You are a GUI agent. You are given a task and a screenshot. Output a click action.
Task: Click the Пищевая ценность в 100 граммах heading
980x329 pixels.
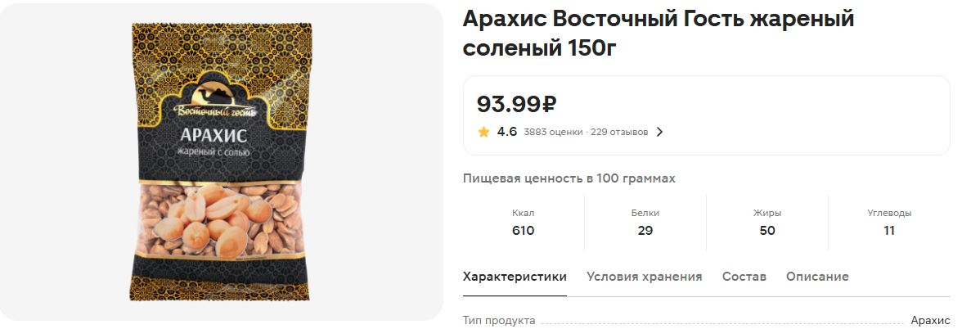pyautogui.click(x=569, y=178)
